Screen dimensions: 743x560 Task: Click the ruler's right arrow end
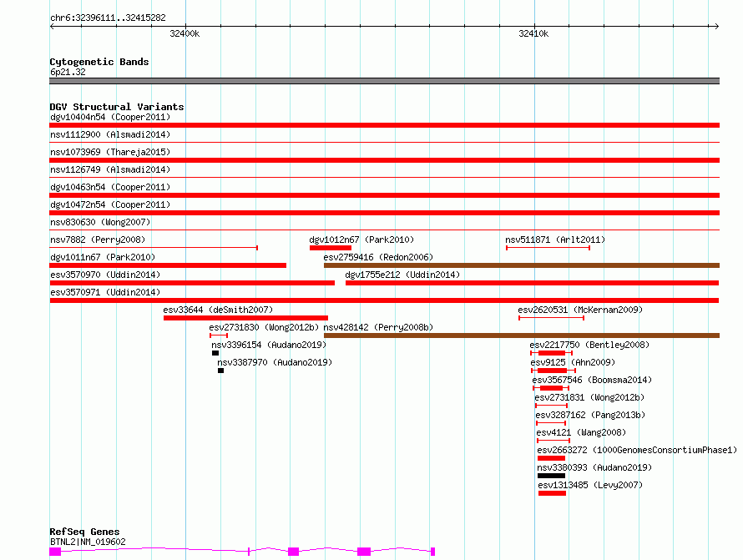tap(717, 27)
